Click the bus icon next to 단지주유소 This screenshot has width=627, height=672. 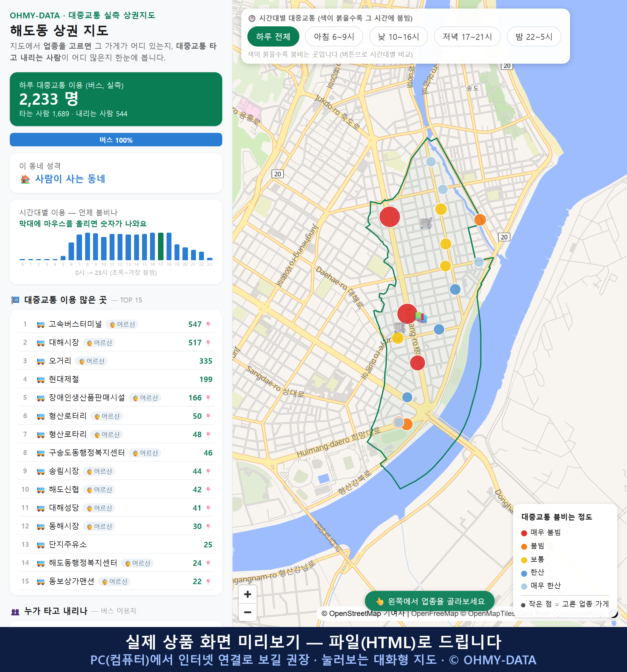coord(40,545)
